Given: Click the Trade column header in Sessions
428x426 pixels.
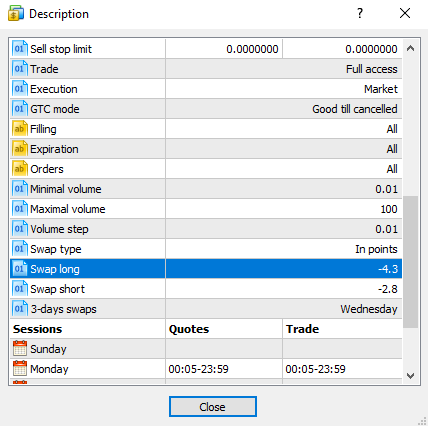Looking at the screenshot, I should [x=302, y=329].
